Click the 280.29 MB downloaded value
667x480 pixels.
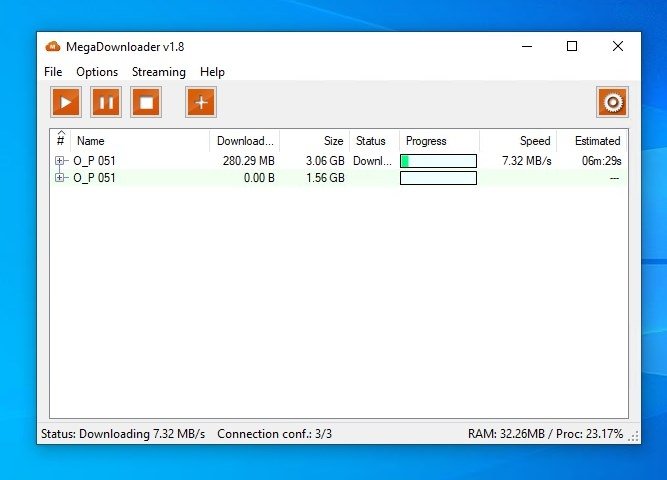coord(249,161)
